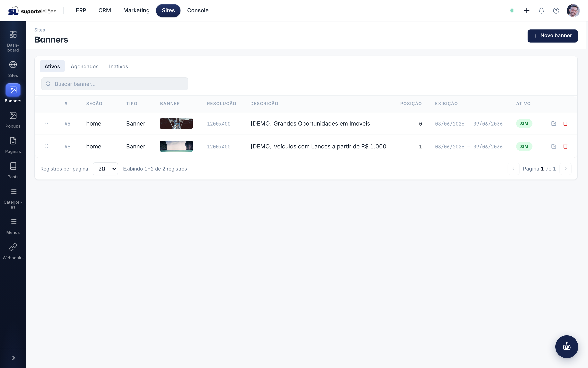Switch to the Agendados tab

(85, 66)
